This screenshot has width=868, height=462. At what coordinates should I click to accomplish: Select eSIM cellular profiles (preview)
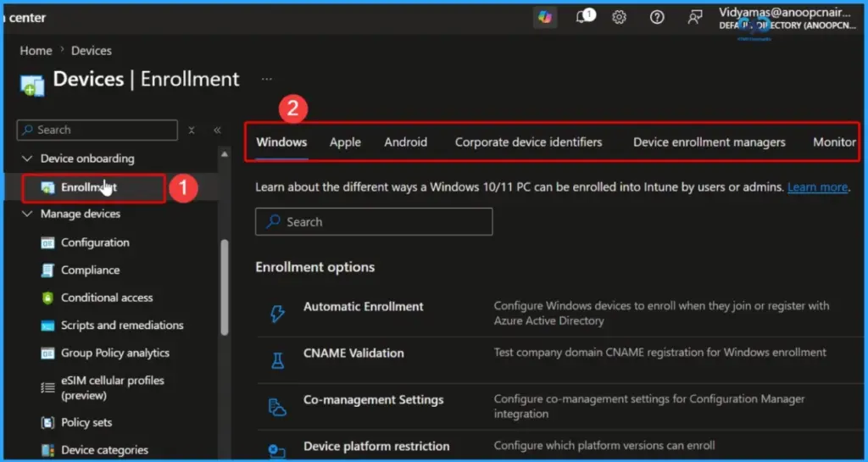[113, 388]
